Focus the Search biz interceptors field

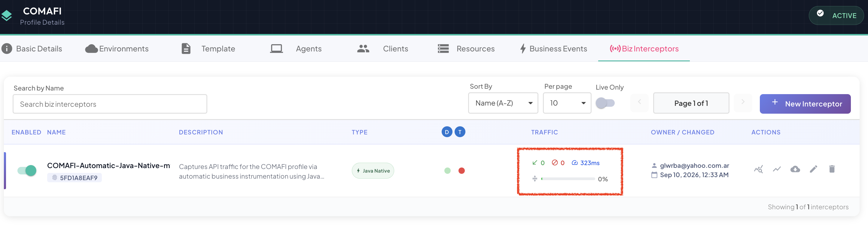click(110, 104)
